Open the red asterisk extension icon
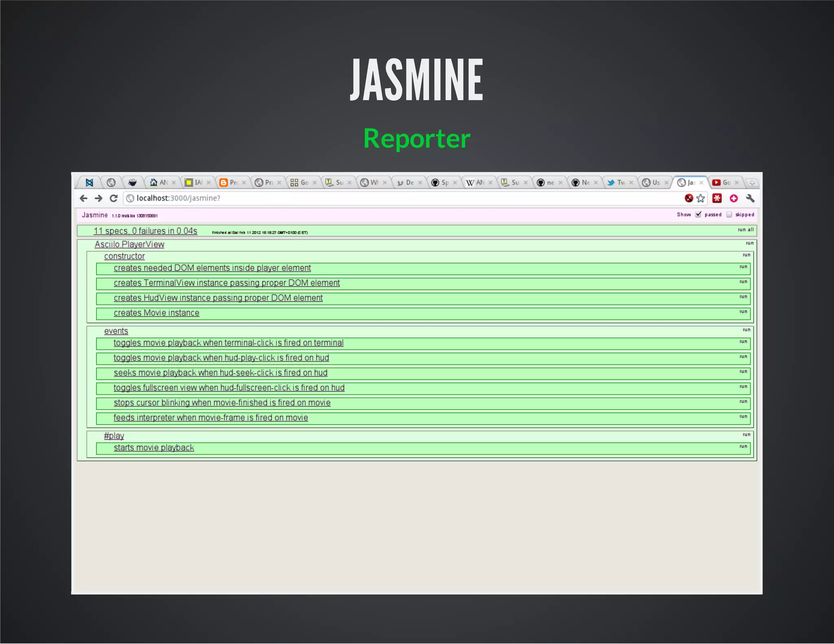Image resolution: width=834 pixels, height=644 pixels. (717, 198)
